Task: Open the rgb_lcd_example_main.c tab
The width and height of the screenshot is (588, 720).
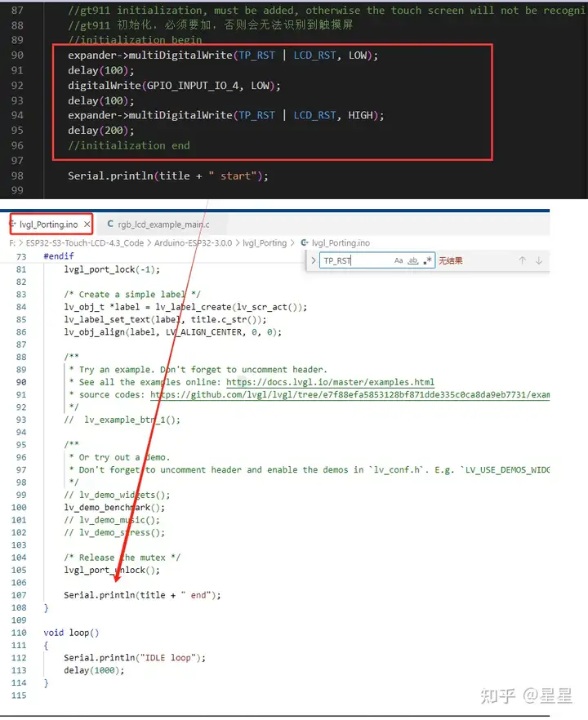Action: pos(163,224)
